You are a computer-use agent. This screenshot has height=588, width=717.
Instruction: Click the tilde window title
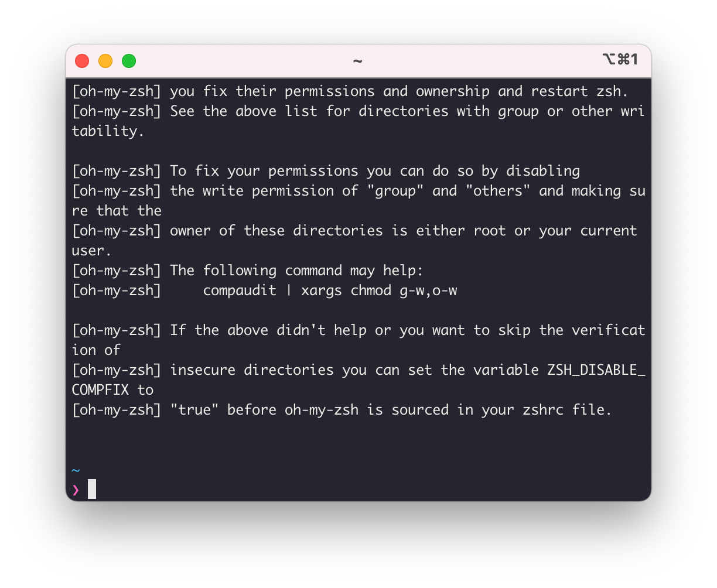point(357,61)
